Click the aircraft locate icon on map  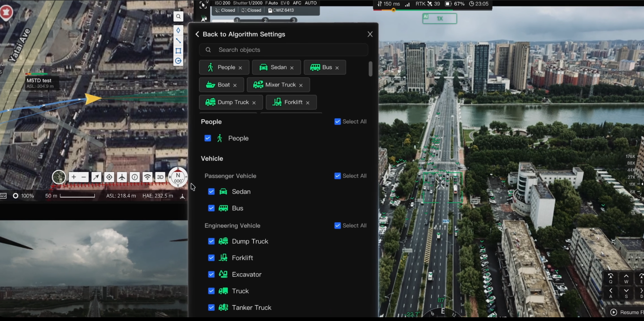click(122, 177)
